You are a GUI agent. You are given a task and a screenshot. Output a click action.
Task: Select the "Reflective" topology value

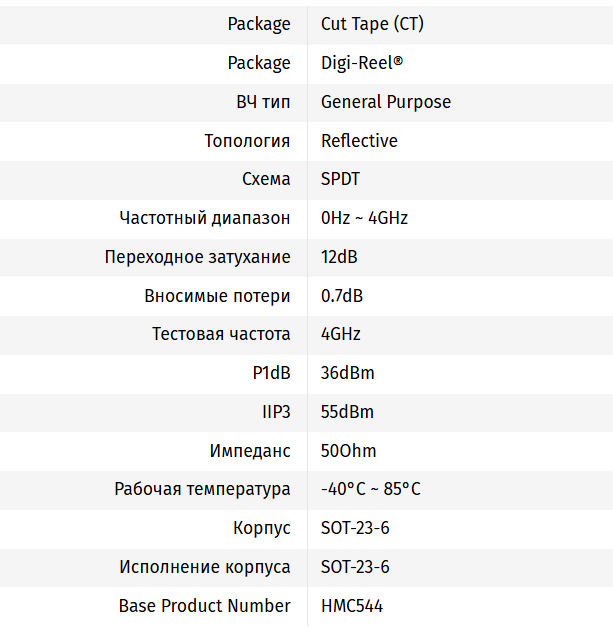tap(359, 141)
